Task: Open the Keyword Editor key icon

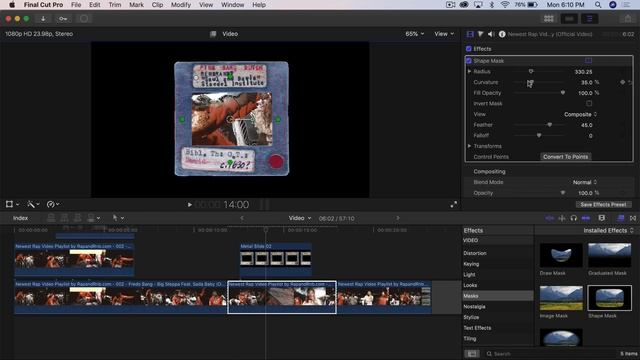Action: point(63,19)
